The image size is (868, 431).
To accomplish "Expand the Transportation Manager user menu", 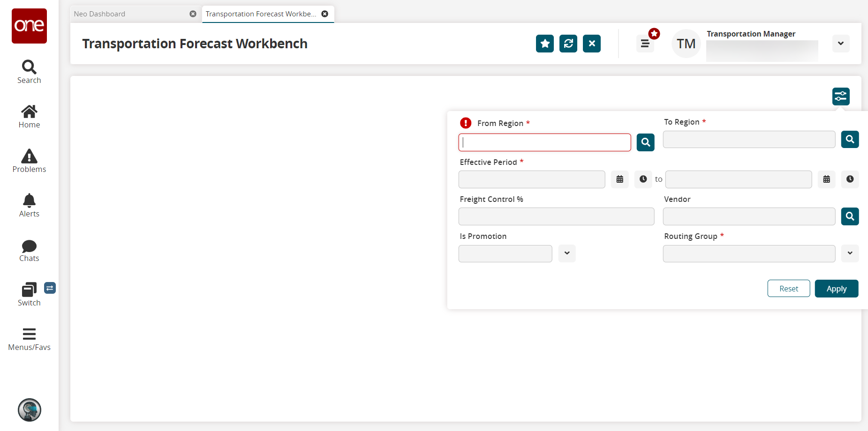I will 840,44.
